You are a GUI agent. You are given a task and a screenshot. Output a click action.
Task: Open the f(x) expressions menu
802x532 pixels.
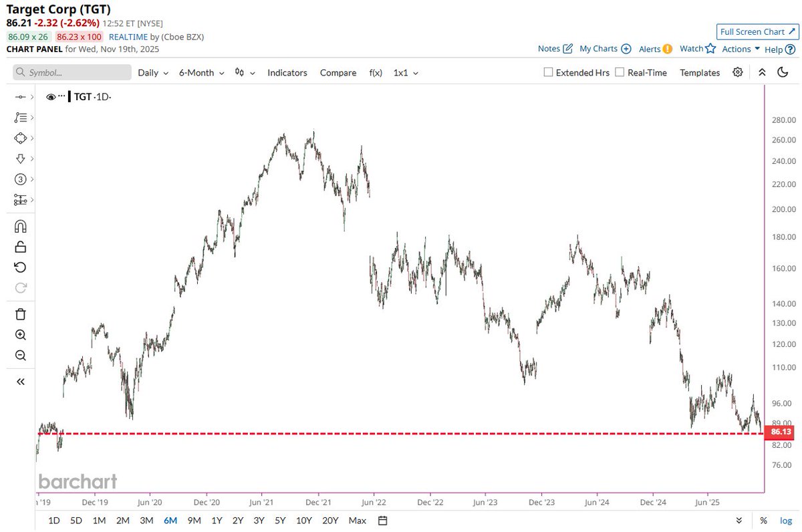[376, 72]
